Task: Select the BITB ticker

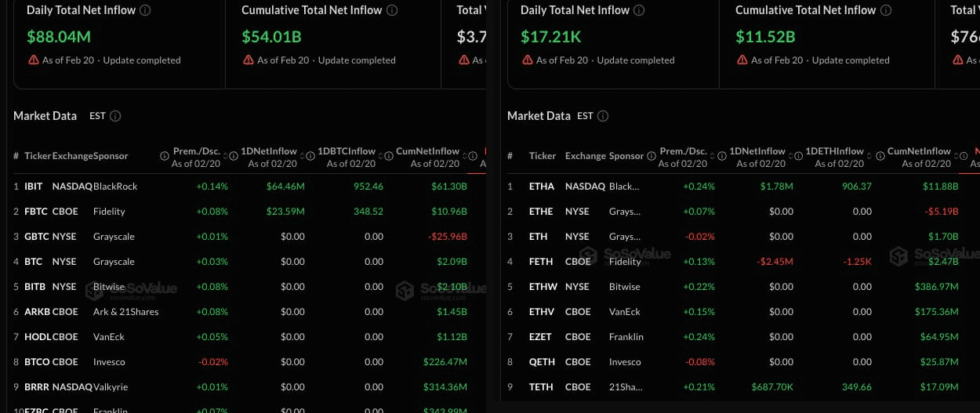Action: [35, 287]
